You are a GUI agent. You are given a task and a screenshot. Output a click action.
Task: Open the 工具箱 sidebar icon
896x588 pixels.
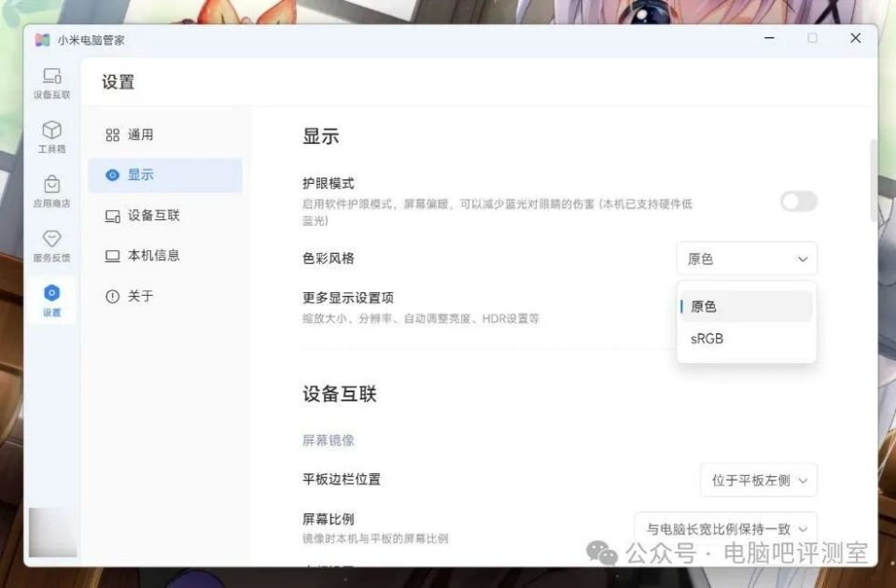tap(51, 136)
